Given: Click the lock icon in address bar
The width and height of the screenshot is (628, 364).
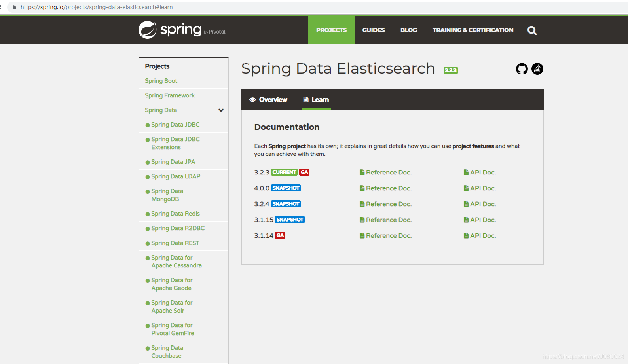Looking at the screenshot, I should tap(14, 7).
